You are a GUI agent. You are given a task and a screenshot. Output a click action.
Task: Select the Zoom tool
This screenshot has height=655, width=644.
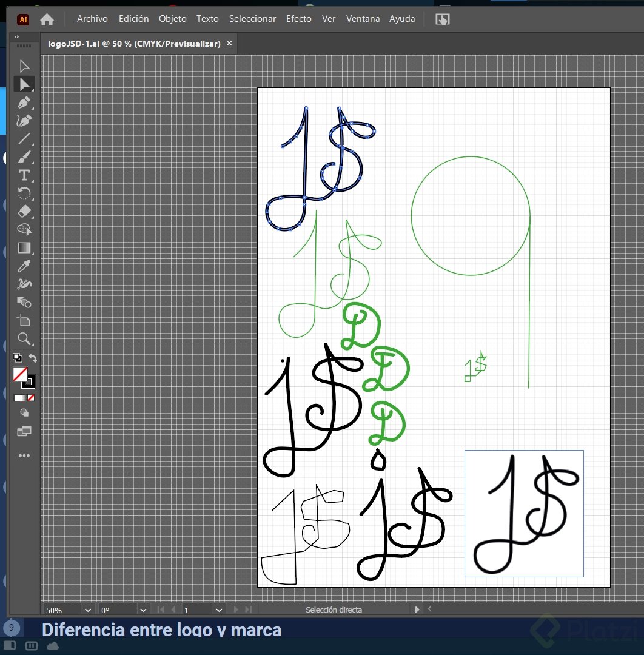[24, 339]
